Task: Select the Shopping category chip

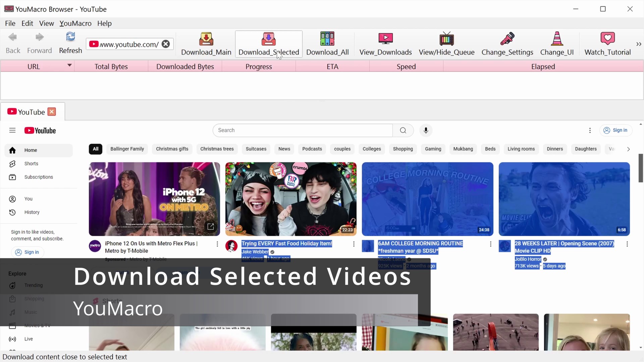Action: [403, 149]
